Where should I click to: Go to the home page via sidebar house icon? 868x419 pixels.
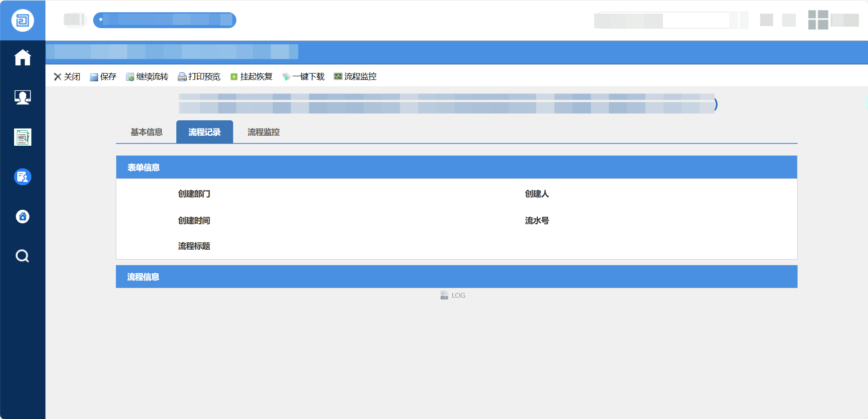click(x=23, y=58)
